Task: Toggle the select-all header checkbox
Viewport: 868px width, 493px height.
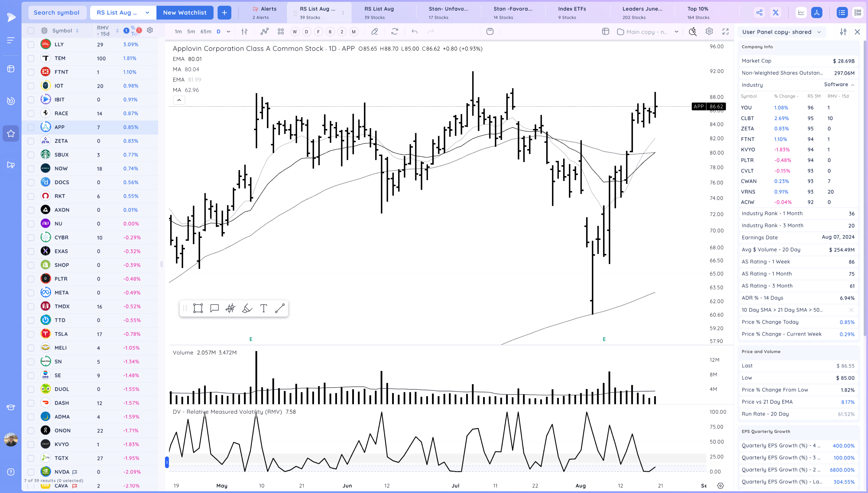Action: (x=31, y=30)
